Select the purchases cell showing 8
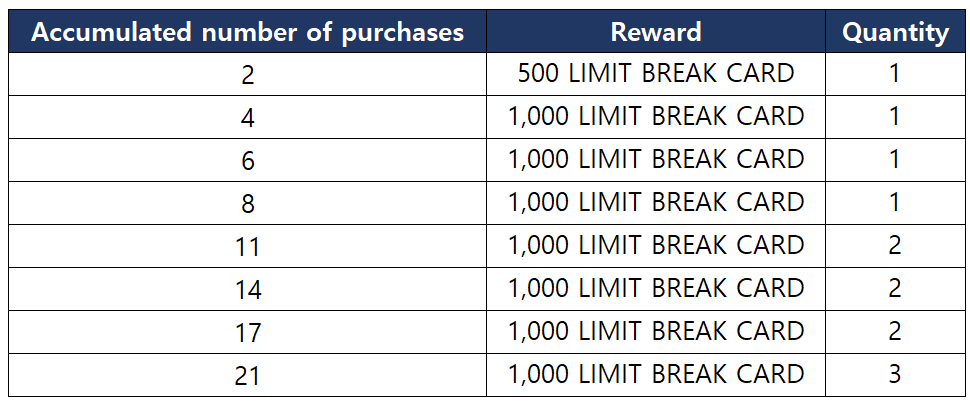Screen dimensions: 970x404 pyautogui.click(x=248, y=203)
